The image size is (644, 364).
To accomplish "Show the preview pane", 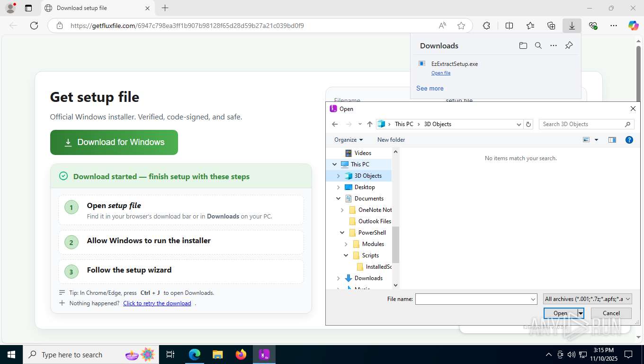I will click(612, 140).
